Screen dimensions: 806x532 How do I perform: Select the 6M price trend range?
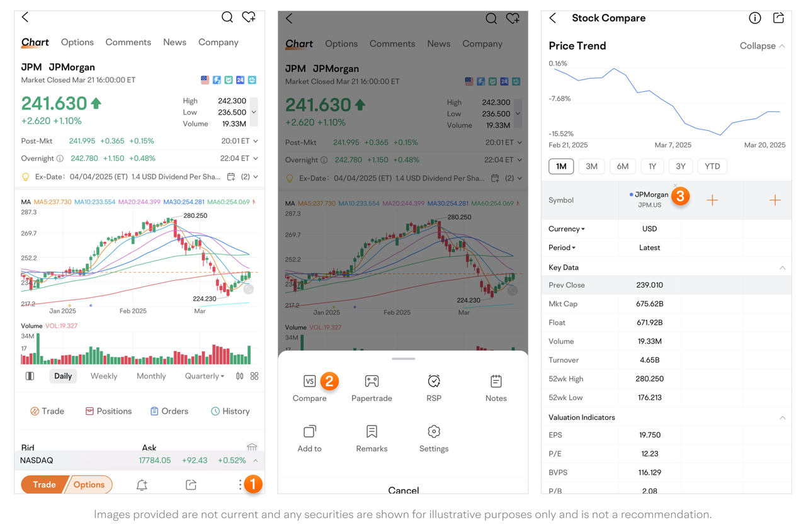[623, 166]
